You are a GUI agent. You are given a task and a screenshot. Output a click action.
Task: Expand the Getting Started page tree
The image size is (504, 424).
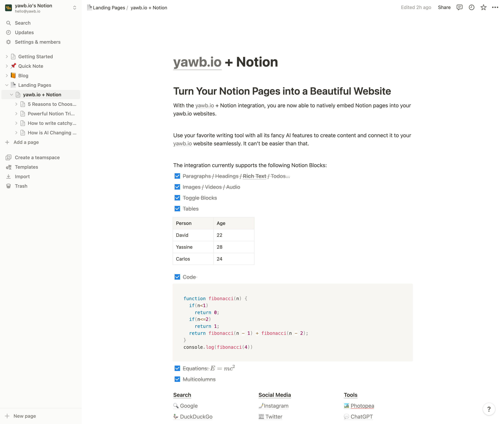click(x=7, y=57)
